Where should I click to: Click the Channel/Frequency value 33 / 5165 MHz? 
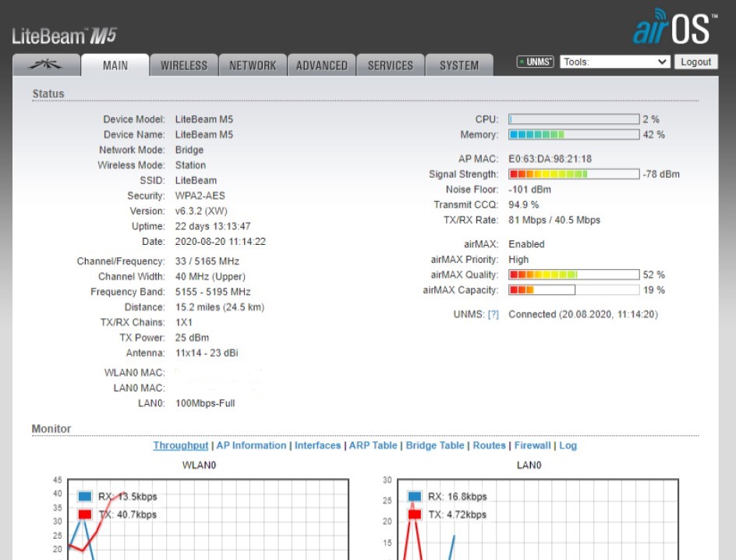[207, 261]
